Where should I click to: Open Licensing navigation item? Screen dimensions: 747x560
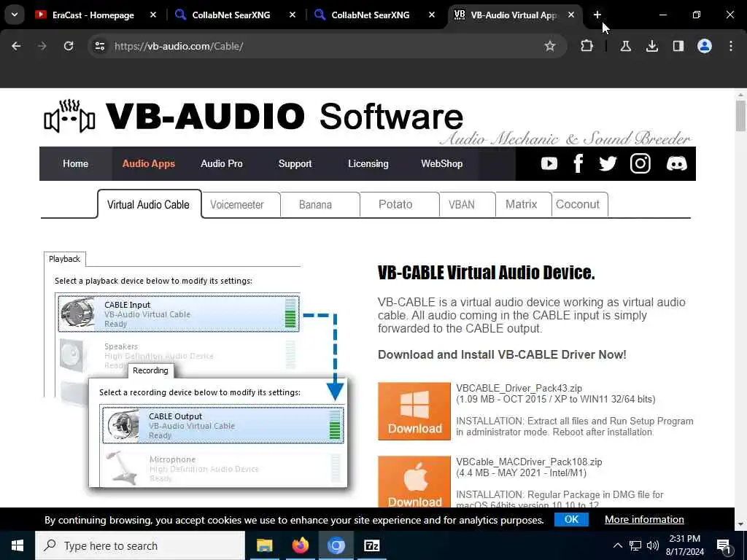[368, 164]
